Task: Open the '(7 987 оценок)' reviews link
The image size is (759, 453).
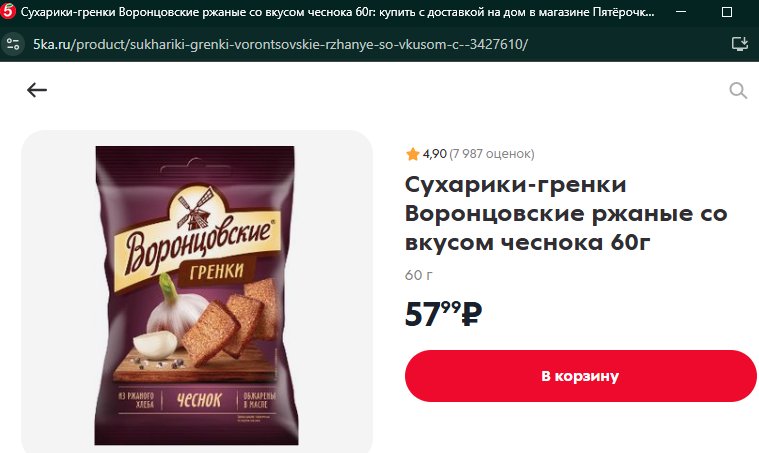Action: point(492,154)
